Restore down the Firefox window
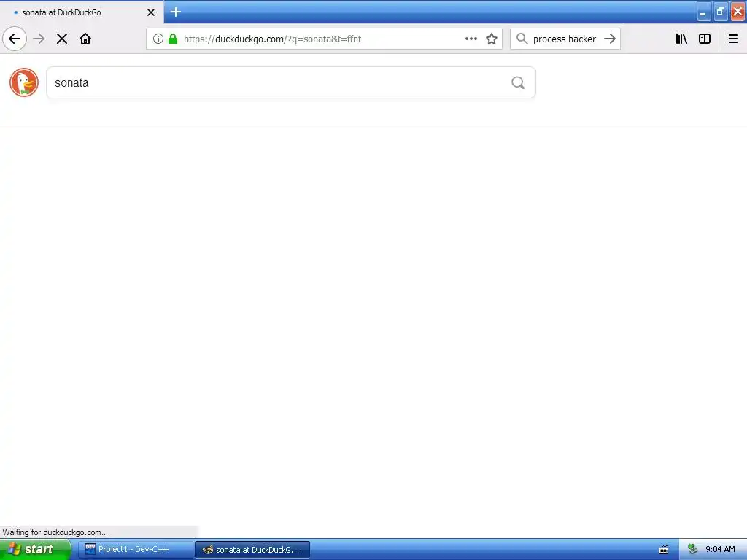 [x=720, y=12]
